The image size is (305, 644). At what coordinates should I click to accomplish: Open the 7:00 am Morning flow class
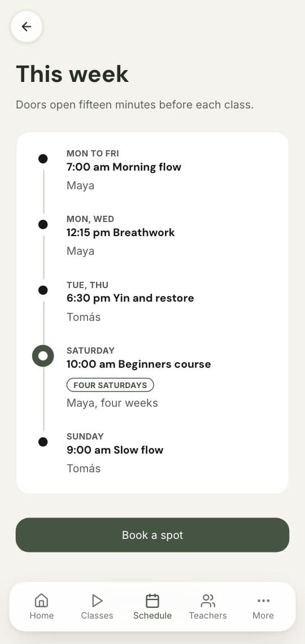(124, 167)
